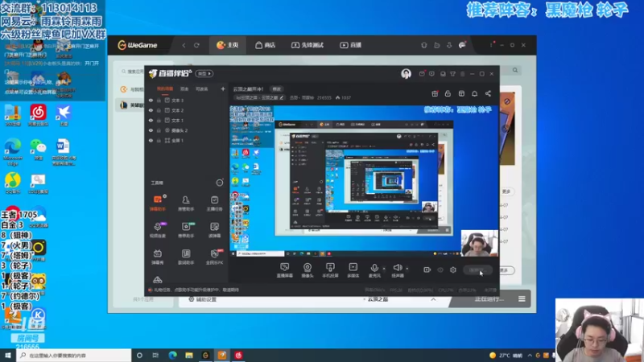Open the WeGame hamburger menu at bottom right
Image resolution: width=644 pixels, height=362 pixels.
522,298
